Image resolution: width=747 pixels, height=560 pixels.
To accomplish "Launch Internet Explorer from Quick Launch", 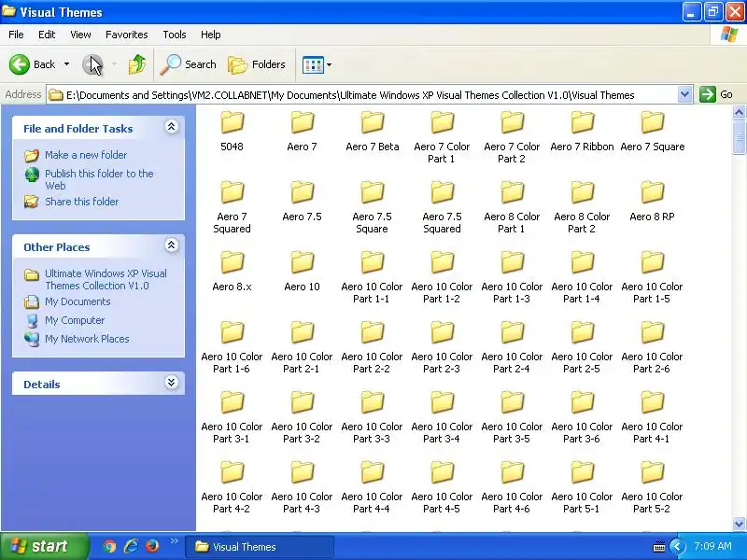I will 131,546.
